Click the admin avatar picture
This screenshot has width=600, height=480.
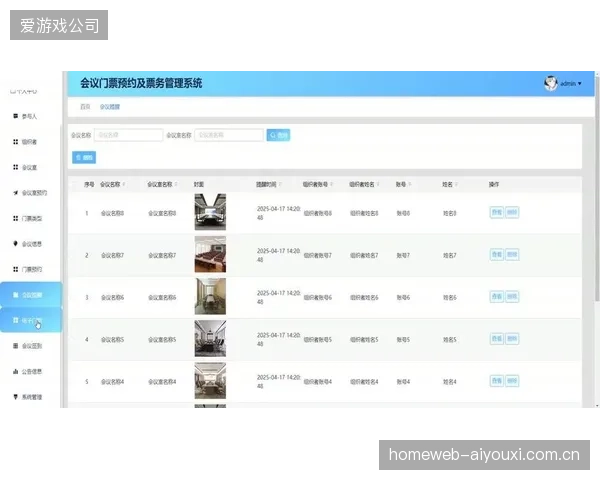click(551, 83)
